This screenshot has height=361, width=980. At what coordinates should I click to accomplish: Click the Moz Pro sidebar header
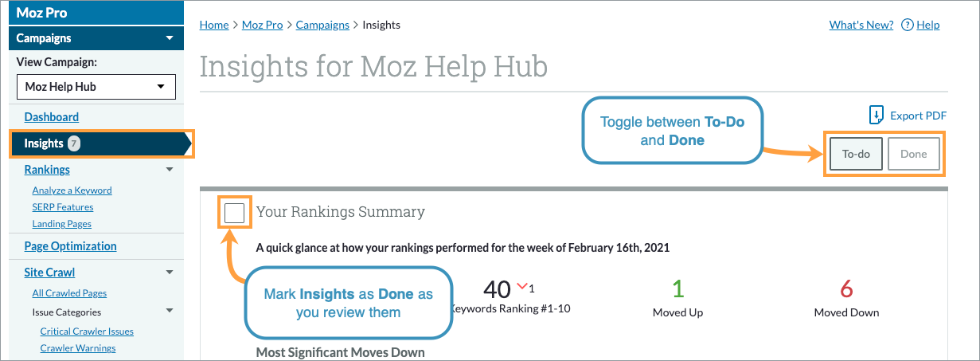coord(41,13)
